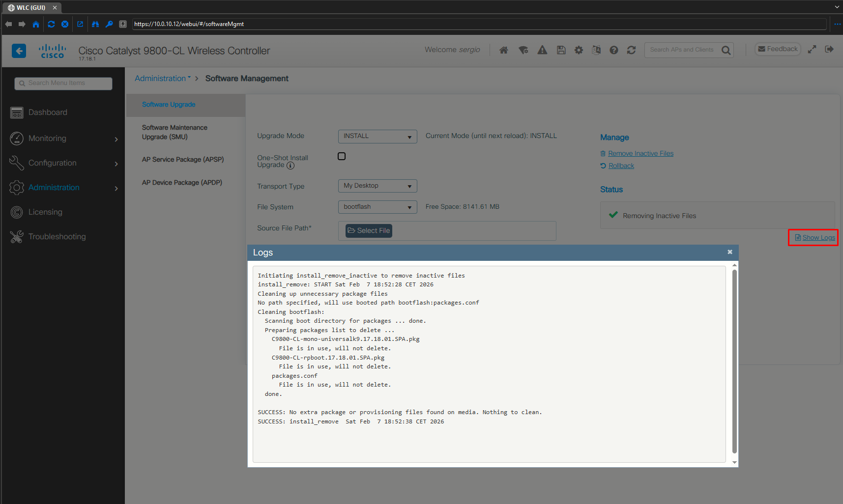Click "Current Mode (until next reload): INSTALL" text
The image size is (843, 504).
point(491,136)
